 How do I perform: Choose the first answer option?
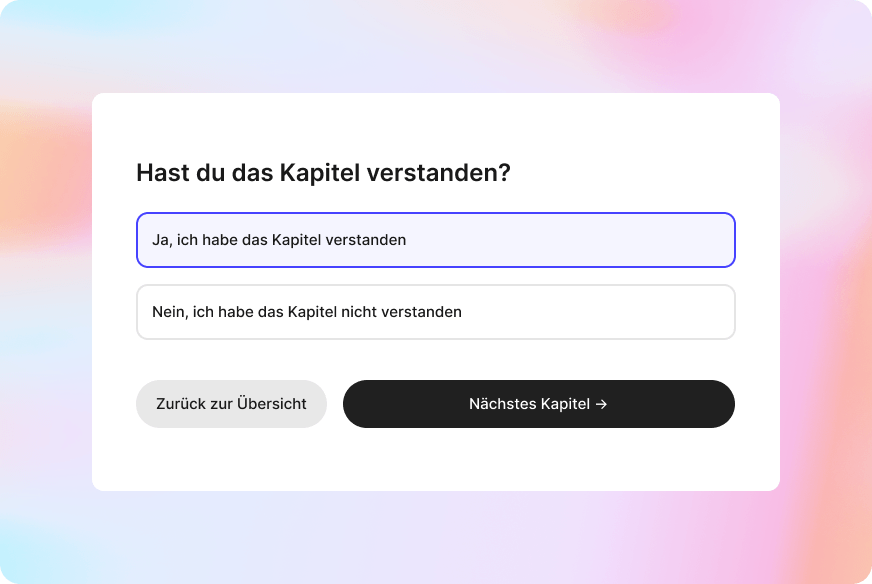point(435,240)
